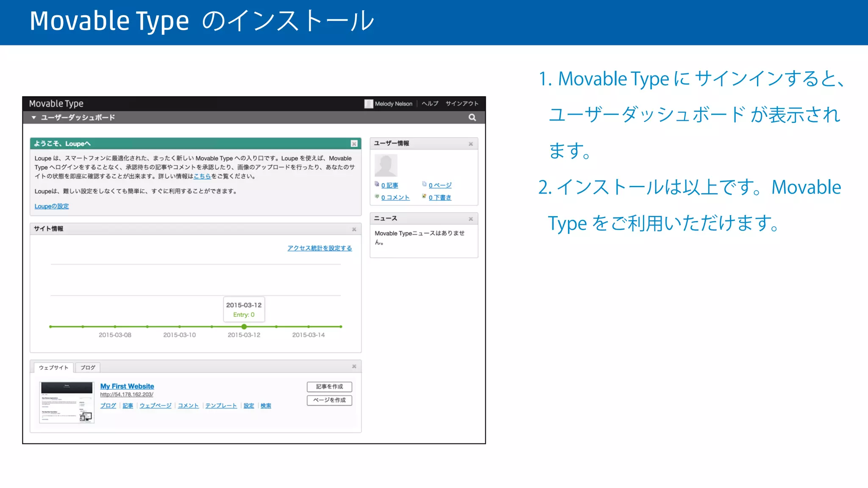This screenshot has width=868, height=488.
Task: Open the コメント link under My First Website
Action: click(188, 406)
